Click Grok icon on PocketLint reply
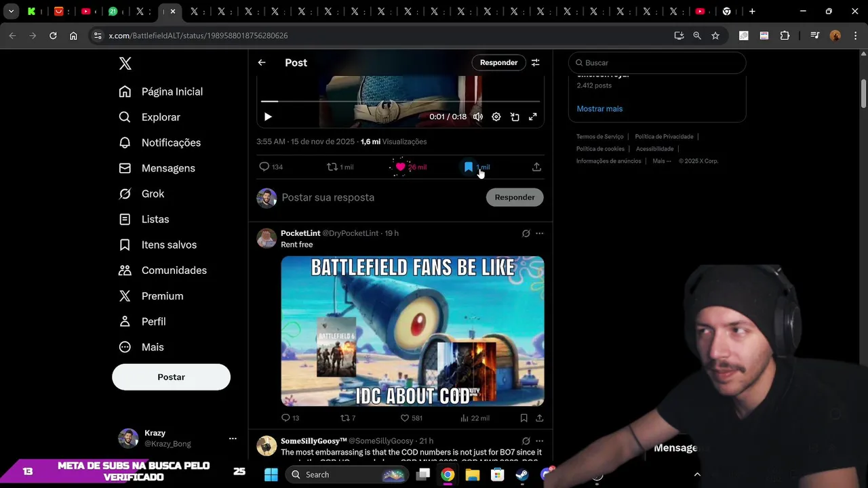Image resolution: width=868 pixels, height=488 pixels. tap(526, 233)
